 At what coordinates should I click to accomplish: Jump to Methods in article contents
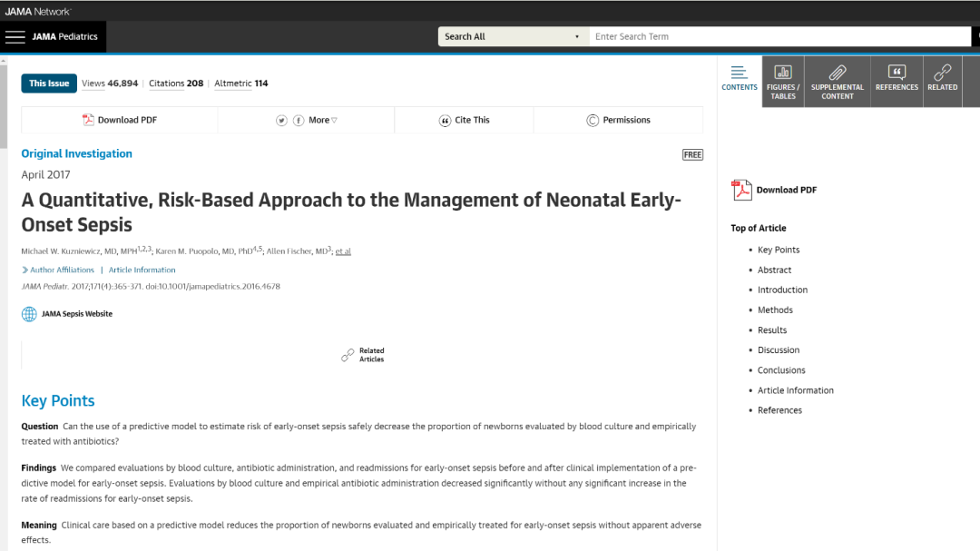click(x=775, y=310)
